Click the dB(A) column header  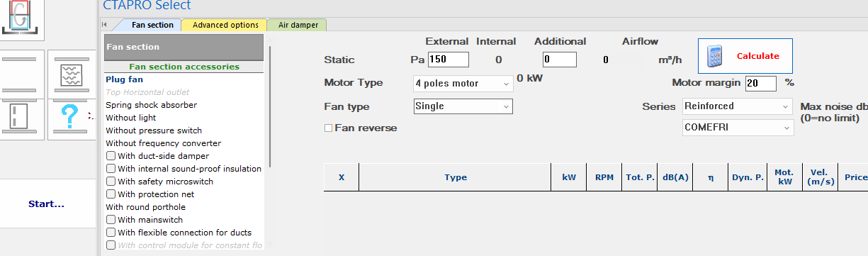675,177
